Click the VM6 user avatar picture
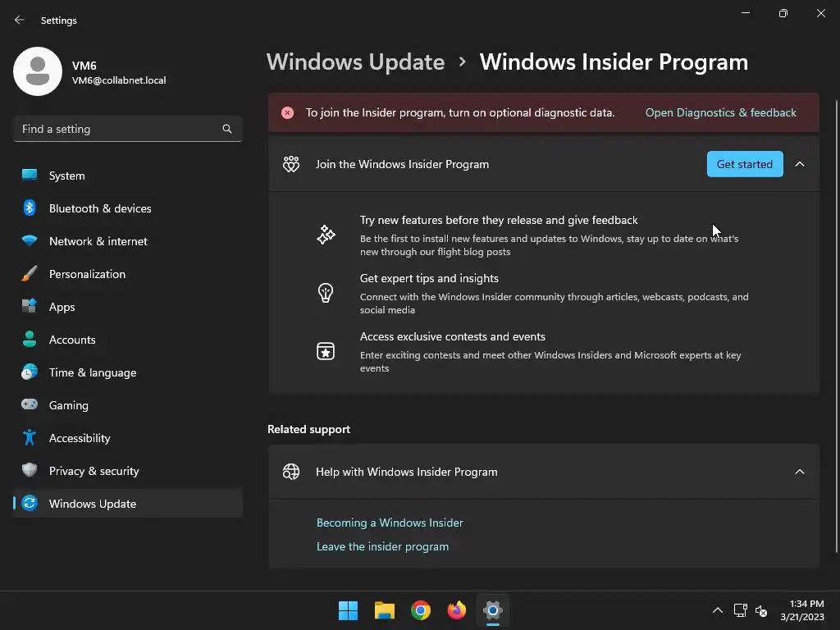 coord(38,71)
